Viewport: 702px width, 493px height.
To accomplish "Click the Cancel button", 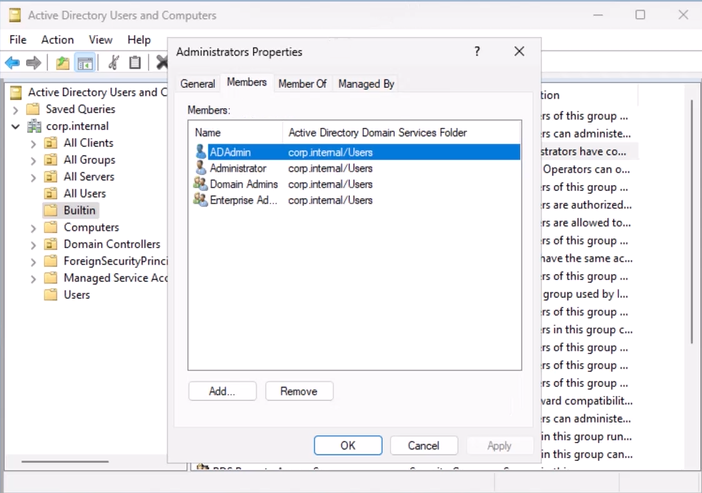I will tap(424, 446).
